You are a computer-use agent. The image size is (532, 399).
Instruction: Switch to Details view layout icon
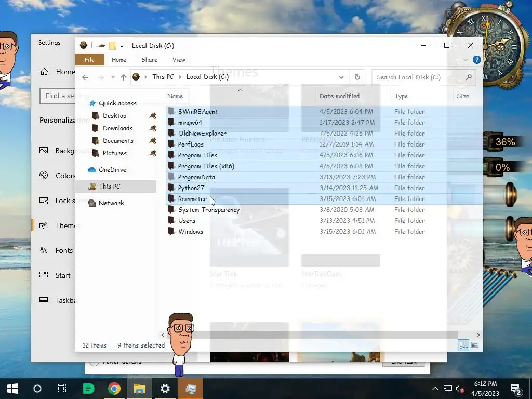click(463, 345)
